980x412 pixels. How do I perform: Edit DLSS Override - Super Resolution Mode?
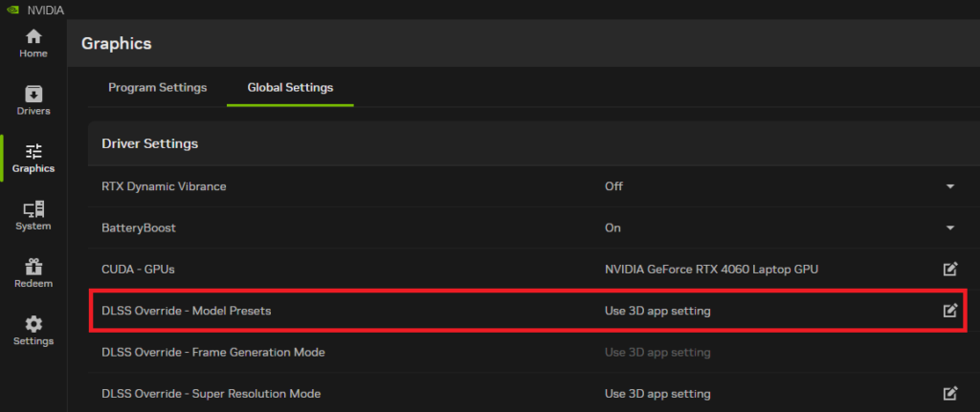coord(949,394)
